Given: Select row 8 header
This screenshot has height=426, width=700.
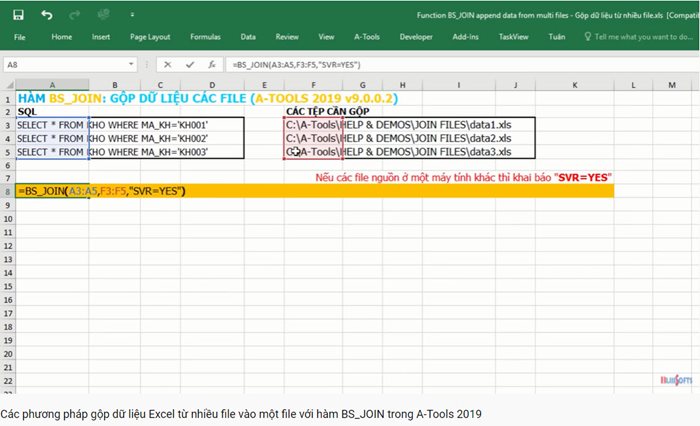Looking at the screenshot, I should (x=8, y=192).
